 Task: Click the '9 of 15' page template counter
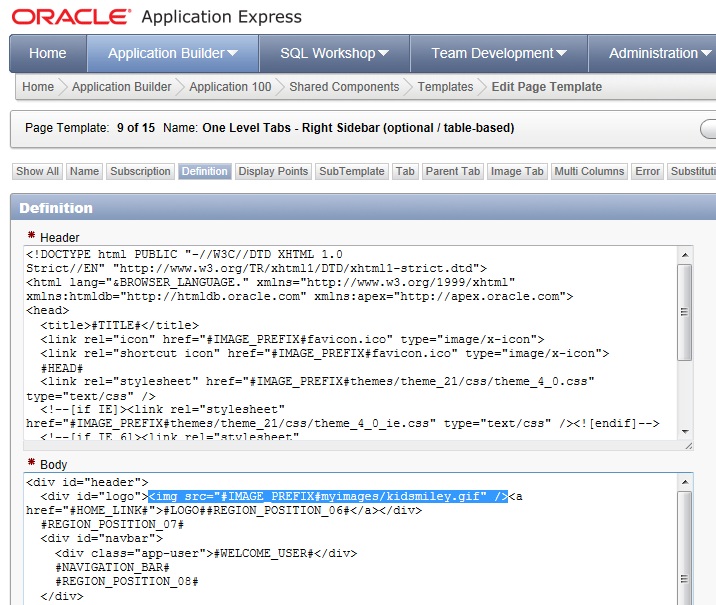pos(136,128)
